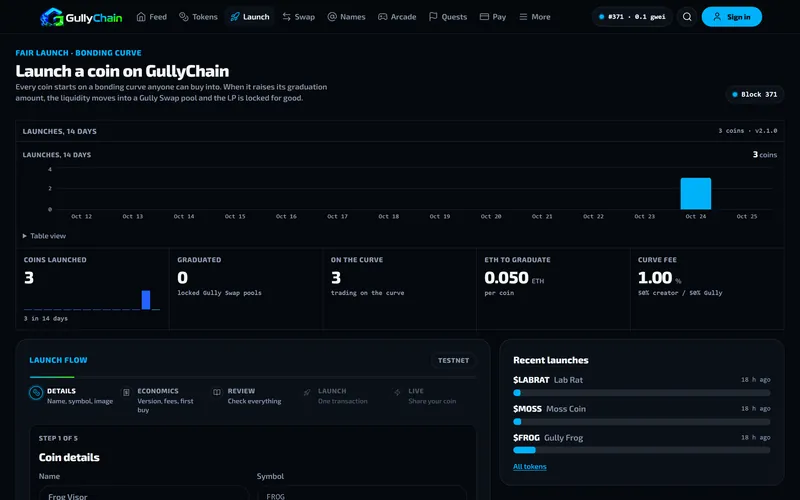Click the Sign in button
This screenshot has height=500, width=800.
point(732,17)
